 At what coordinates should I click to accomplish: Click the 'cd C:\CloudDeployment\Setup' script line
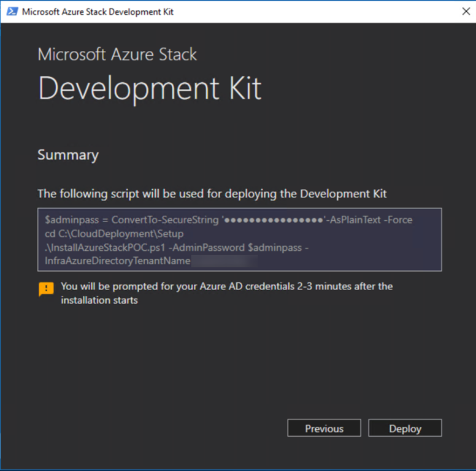coord(114,234)
